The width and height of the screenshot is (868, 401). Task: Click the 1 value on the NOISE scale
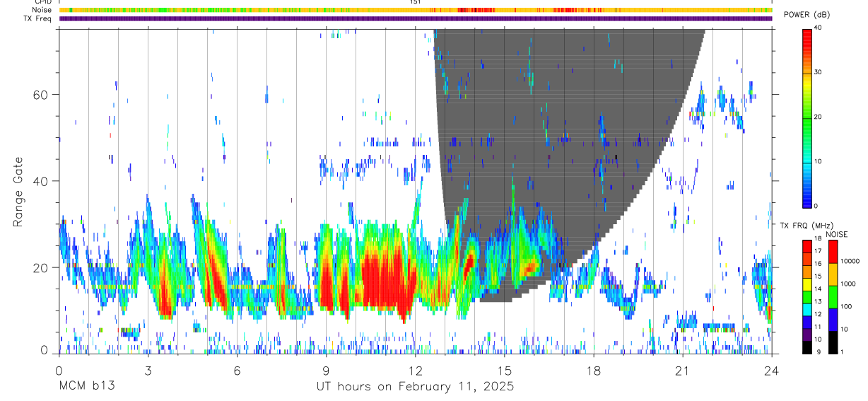point(842,352)
